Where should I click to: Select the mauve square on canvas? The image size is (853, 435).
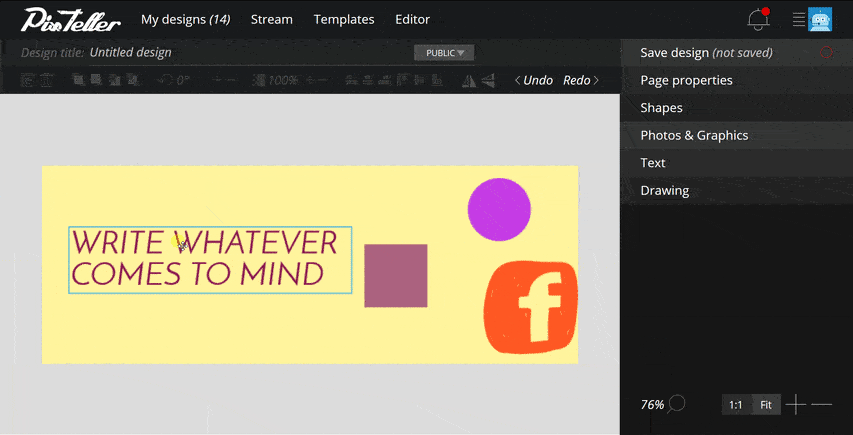click(395, 276)
